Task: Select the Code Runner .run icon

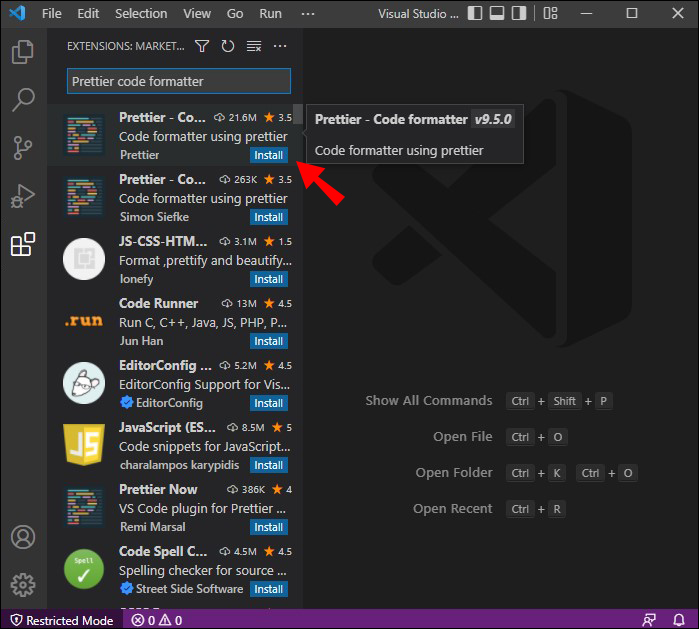Action: [84, 321]
